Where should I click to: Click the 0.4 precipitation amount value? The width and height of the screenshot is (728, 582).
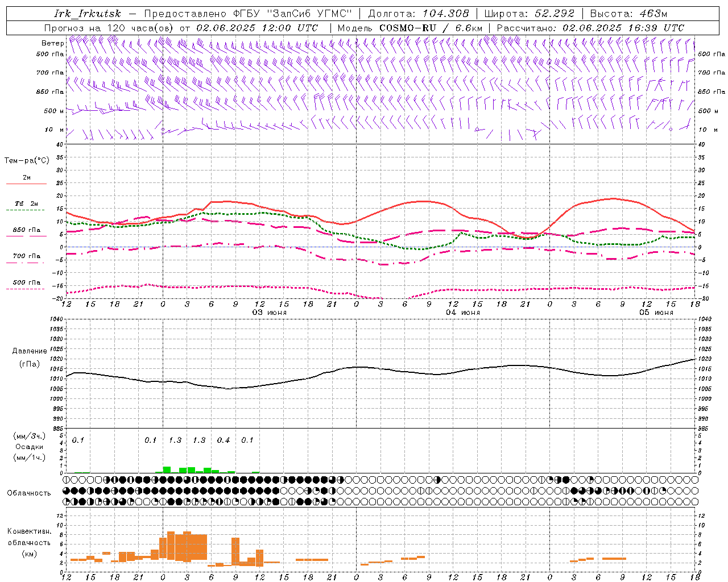point(224,440)
